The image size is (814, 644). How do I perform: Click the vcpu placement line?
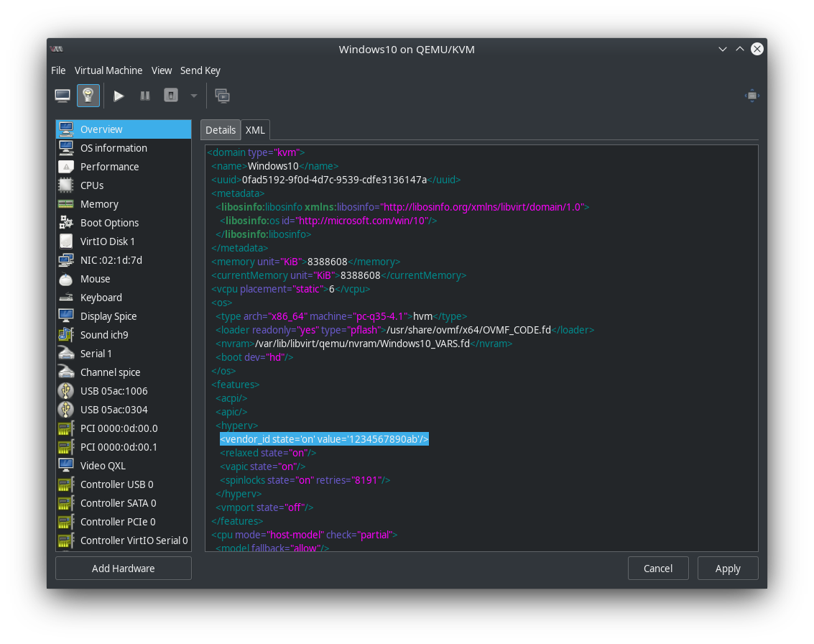(x=291, y=289)
